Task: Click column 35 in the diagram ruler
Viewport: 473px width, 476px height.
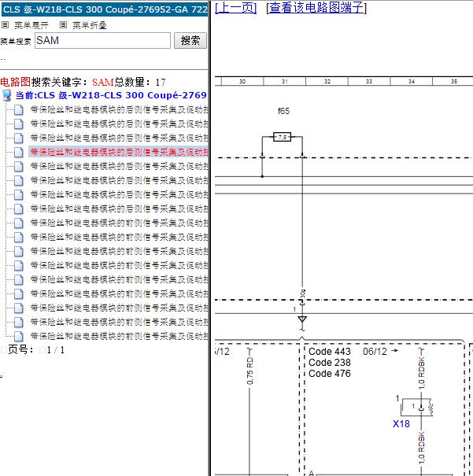Action: [453, 81]
